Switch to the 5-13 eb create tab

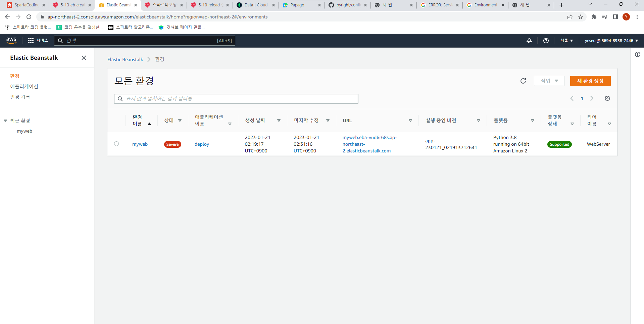[72, 5]
